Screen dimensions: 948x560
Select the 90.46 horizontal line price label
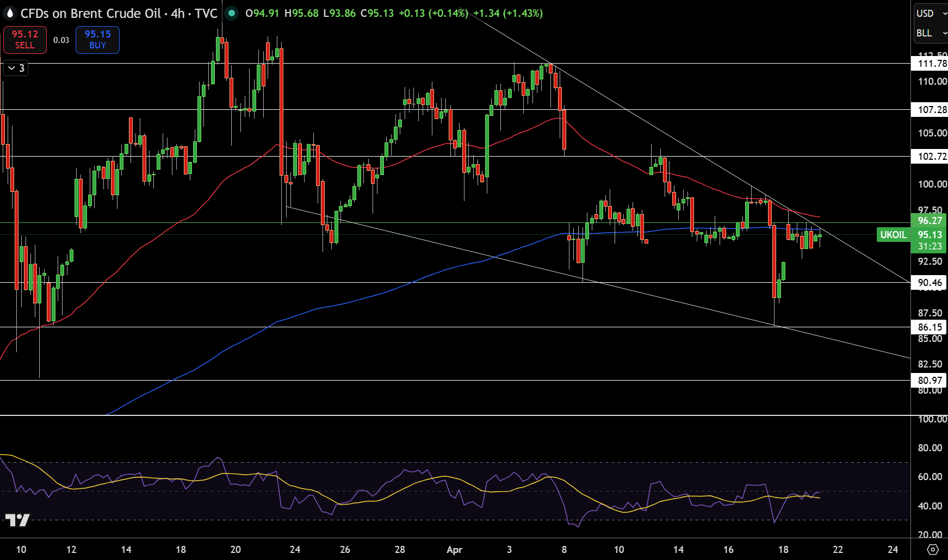[930, 283]
